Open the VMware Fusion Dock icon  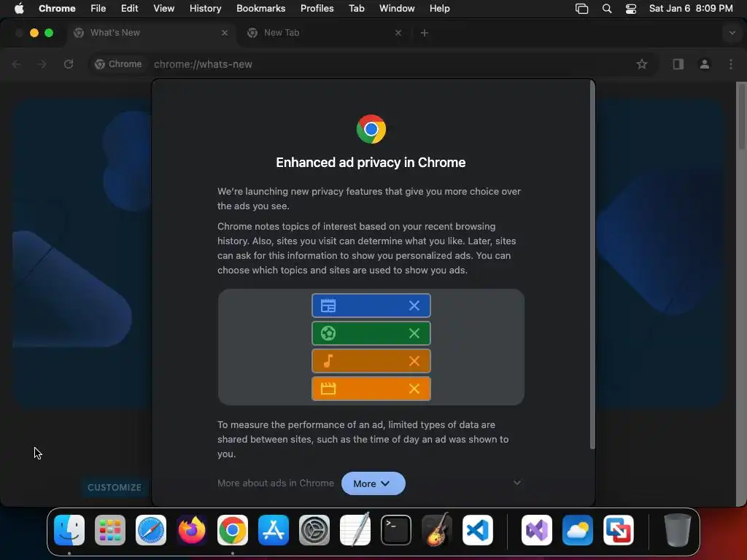619,530
